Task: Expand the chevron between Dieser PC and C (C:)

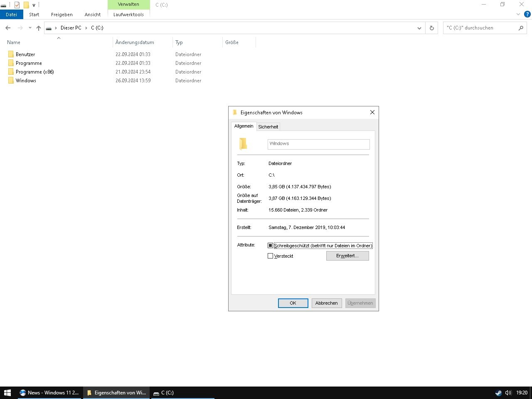Action: [x=86, y=28]
